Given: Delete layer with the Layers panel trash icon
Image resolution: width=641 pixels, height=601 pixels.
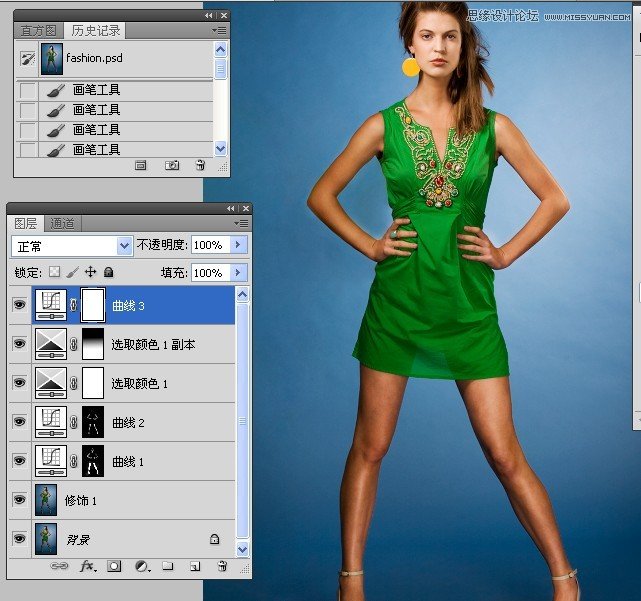Looking at the screenshot, I should pyautogui.click(x=222, y=566).
